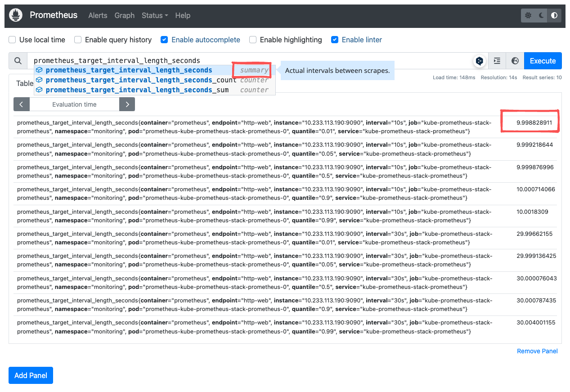Open the Graph page
The width and height of the screenshot is (570, 392).
[x=125, y=15]
